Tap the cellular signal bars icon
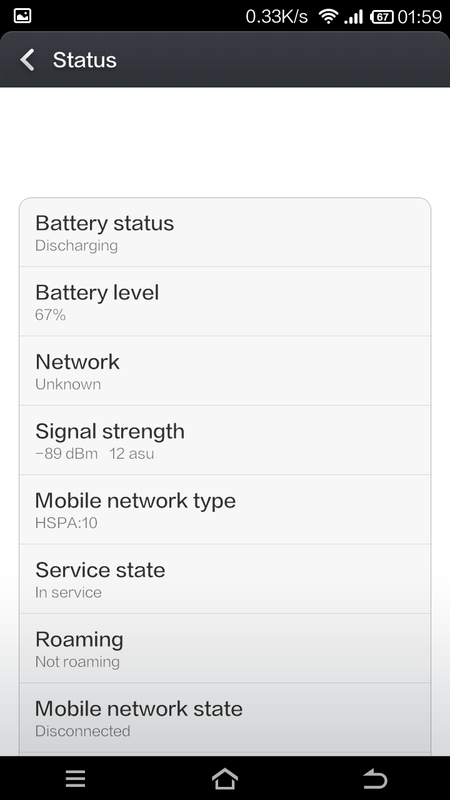 (353, 17)
